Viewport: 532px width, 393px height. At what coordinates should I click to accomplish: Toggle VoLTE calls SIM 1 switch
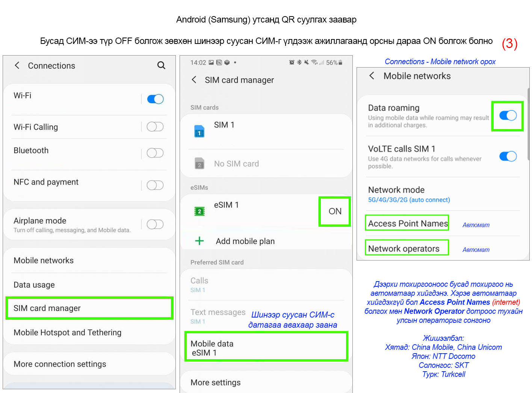click(x=508, y=157)
